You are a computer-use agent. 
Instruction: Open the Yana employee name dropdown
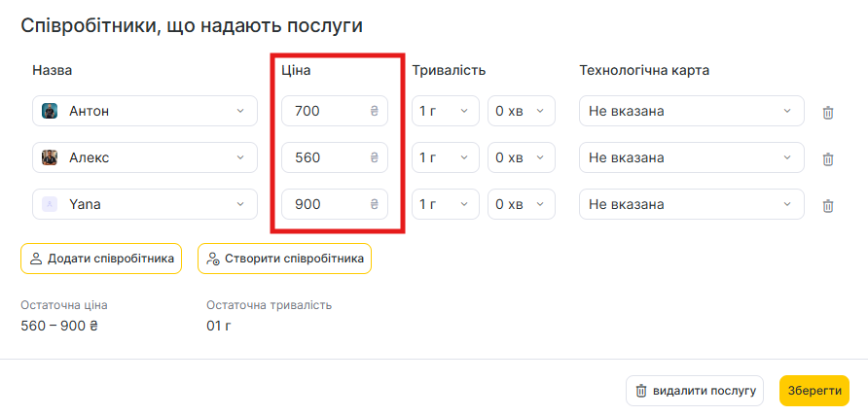click(145, 204)
